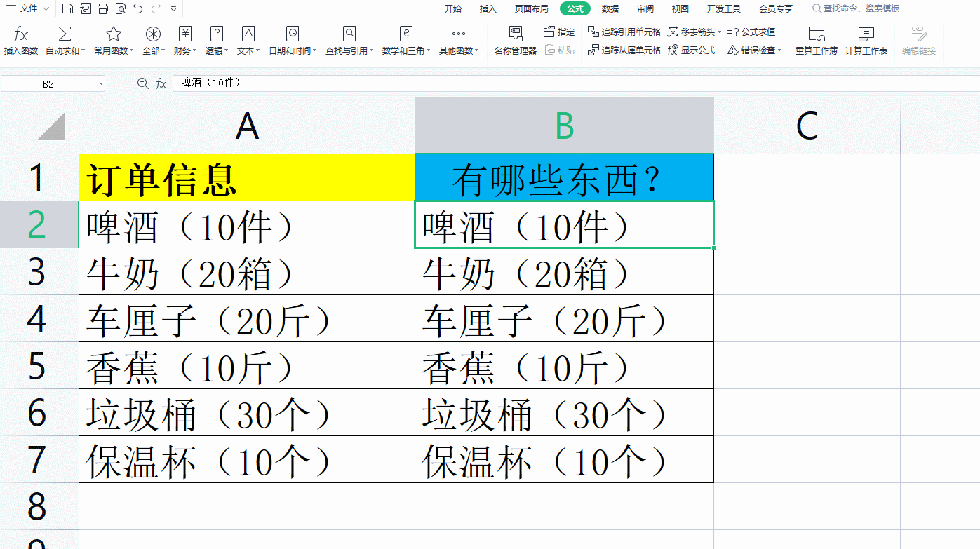
Task: Open the 数学和三角 functions icon
Action: [405, 34]
